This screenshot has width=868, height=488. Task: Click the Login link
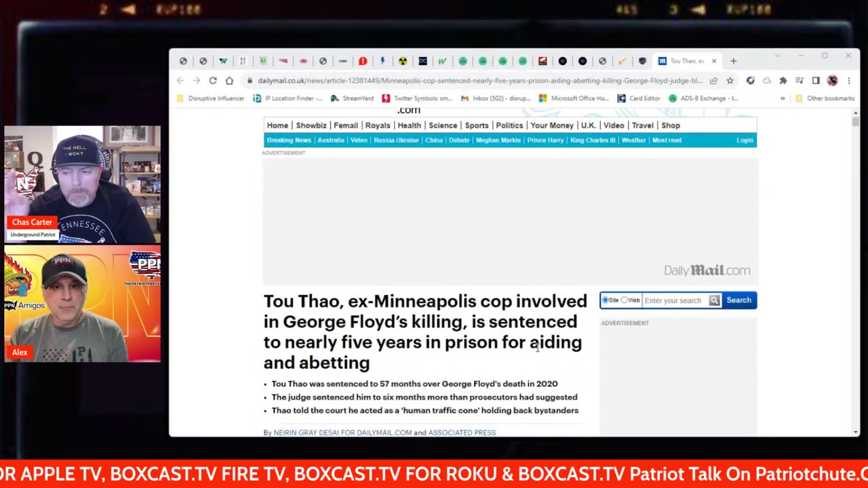[x=745, y=140]
